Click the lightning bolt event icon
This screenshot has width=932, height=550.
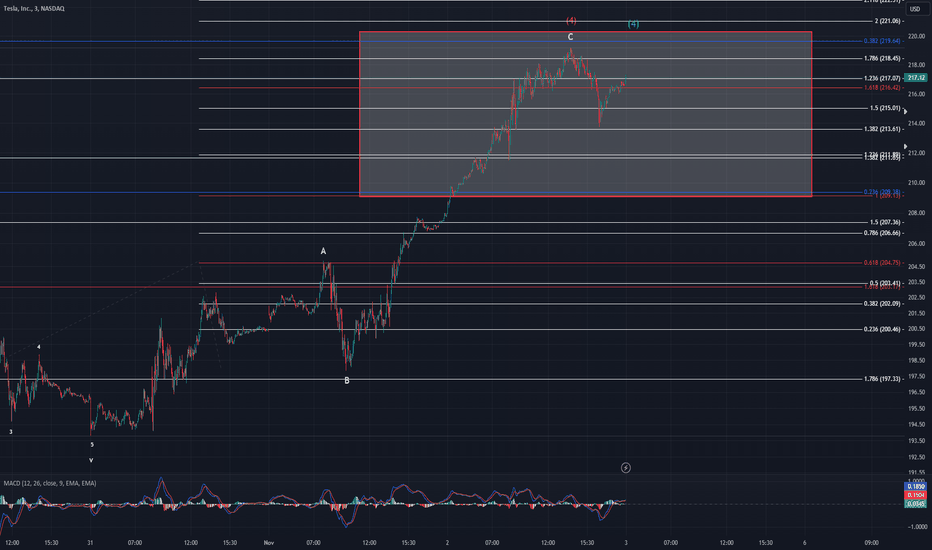coord(626,468)
